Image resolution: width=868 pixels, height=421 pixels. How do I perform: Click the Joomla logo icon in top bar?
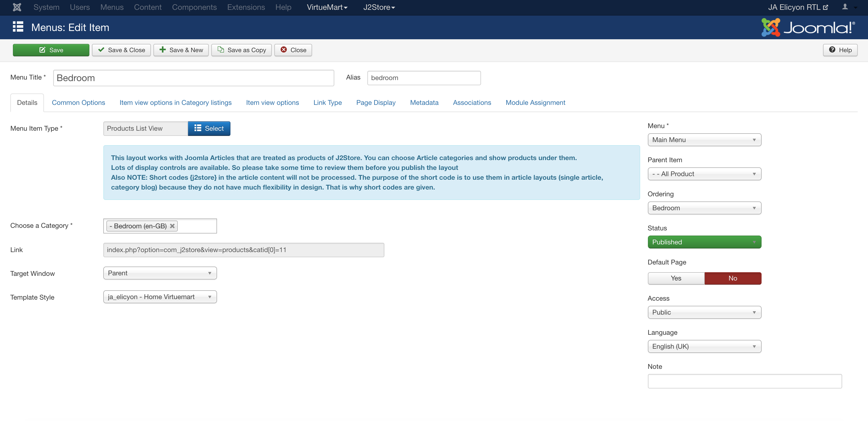[17, 7]
